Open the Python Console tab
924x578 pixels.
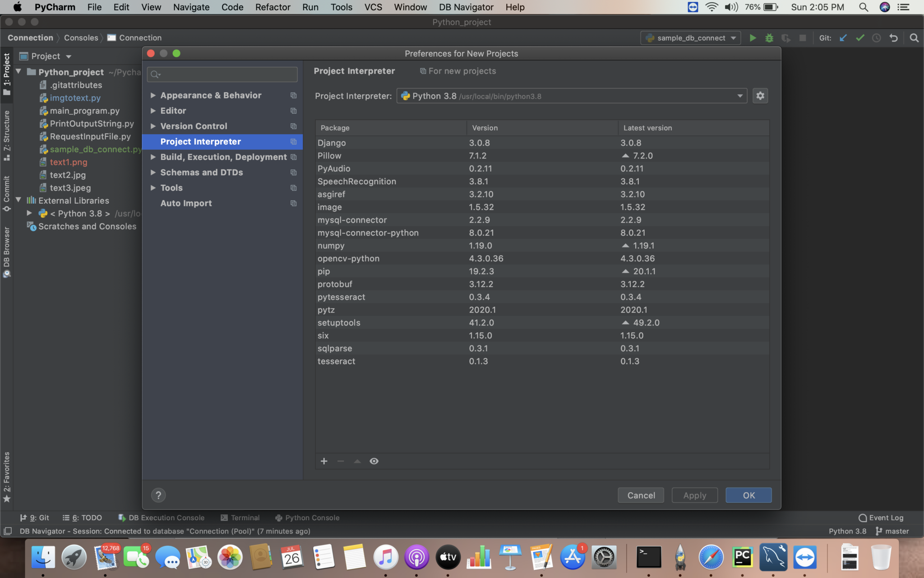pos(307,517)
